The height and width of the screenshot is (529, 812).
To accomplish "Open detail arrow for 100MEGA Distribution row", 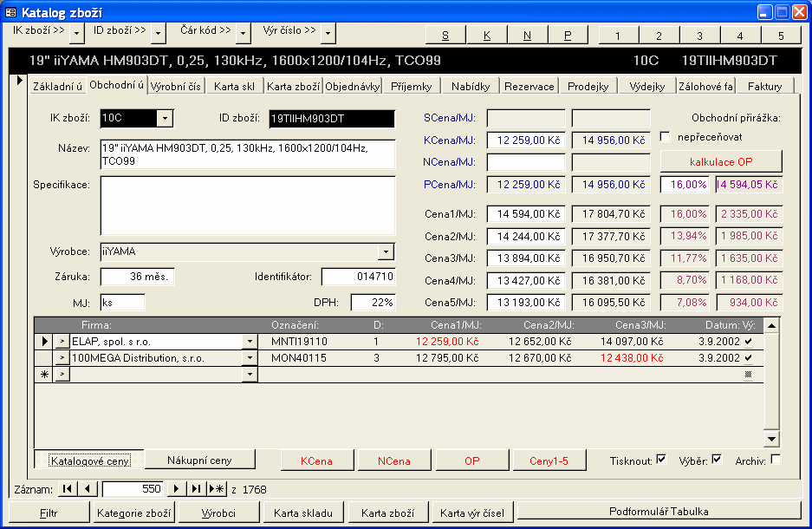I will point(62,357).
